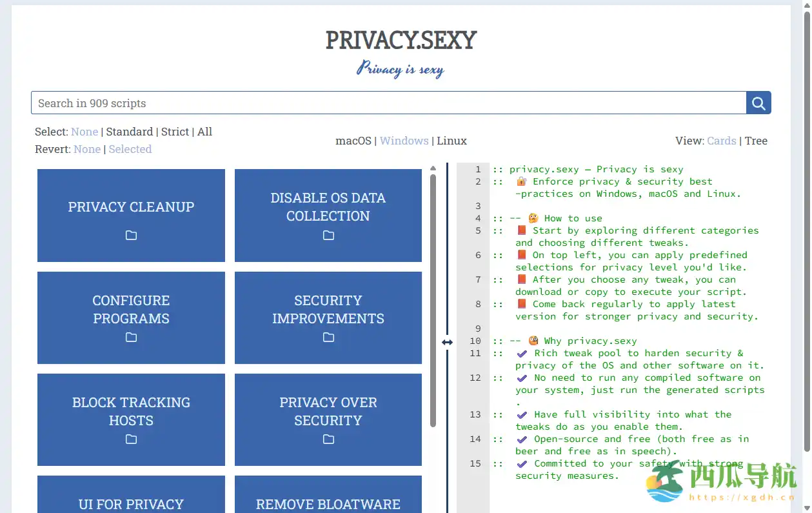The height and width of the screenshot is (513, 812).
Task: Switch to the Linux tab
Action: (451, 141)
